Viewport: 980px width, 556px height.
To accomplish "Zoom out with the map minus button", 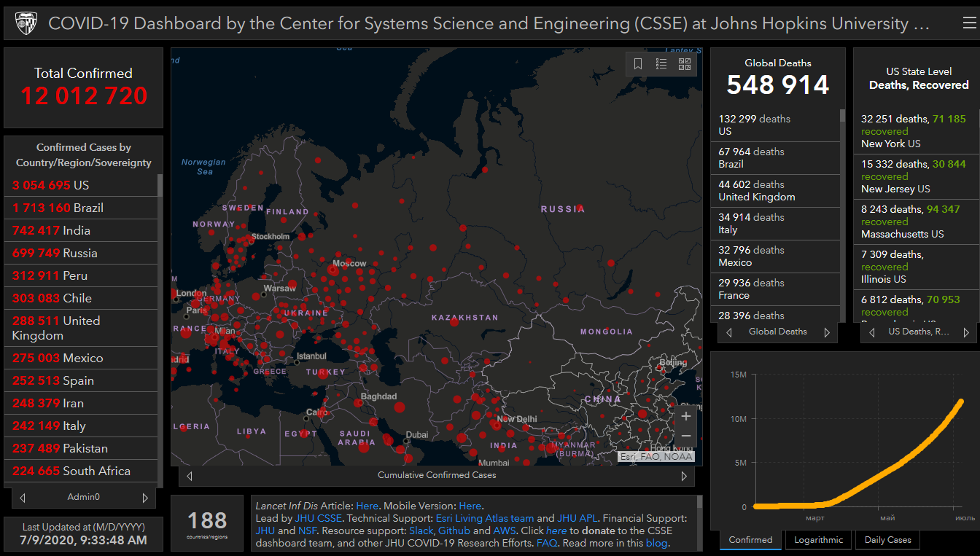I will pyautogui.click(x=685, y=436).
